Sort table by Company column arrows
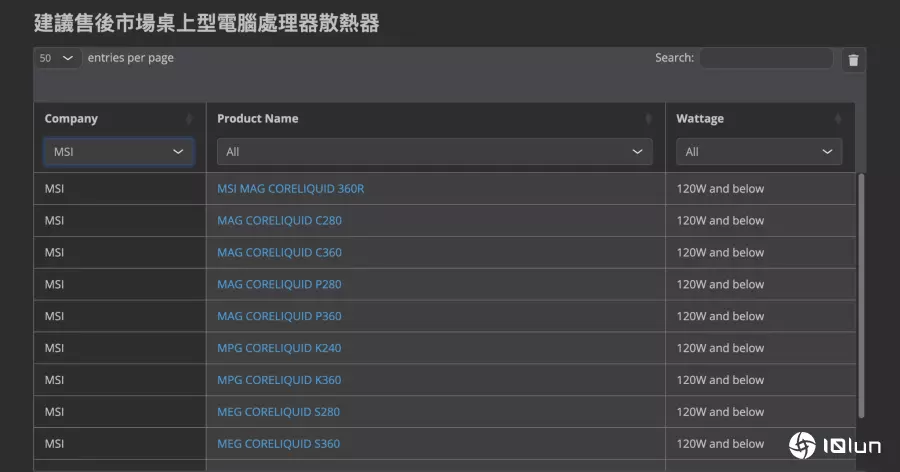 (189, 119)
